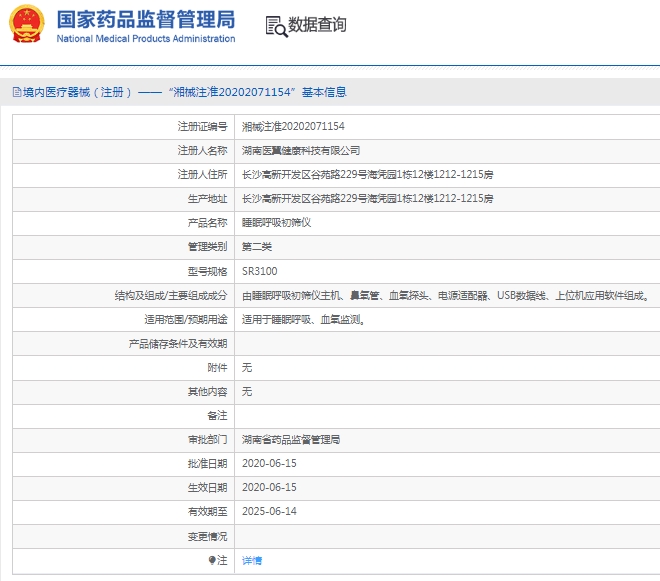Image resolution: width=660 pixels, height=581 pixels.
Task: Select expiry date 2025-06-14
Action: (269, 512)
